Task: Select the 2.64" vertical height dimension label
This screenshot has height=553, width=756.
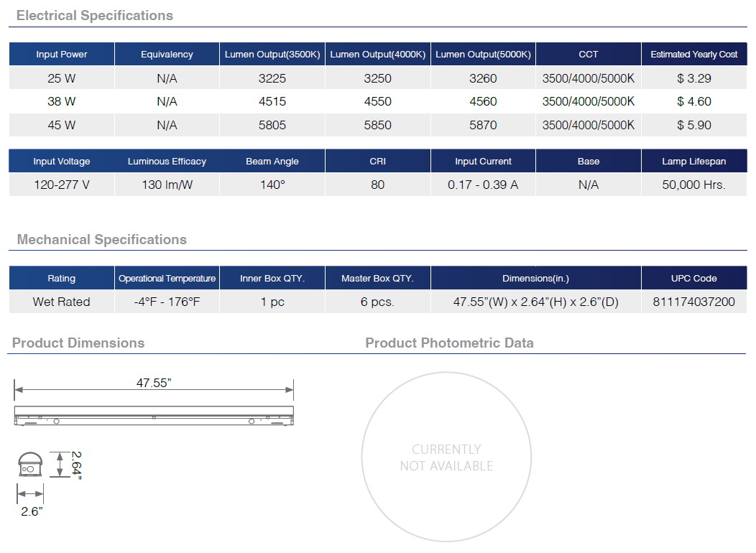Action: (75, 464)
